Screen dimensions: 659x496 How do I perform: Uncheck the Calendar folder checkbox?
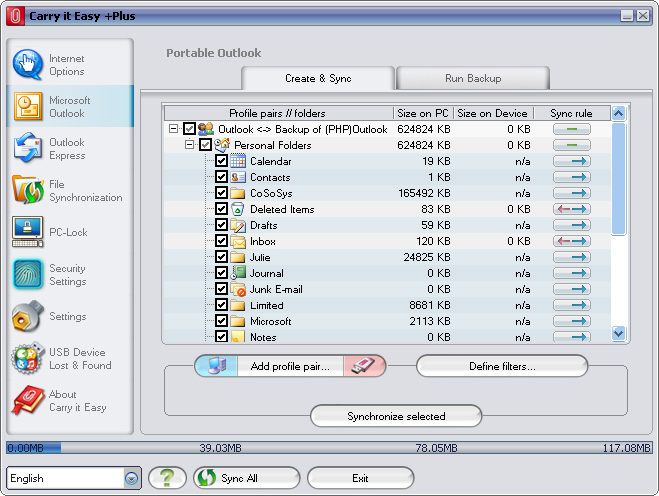pyautogui.click(x=222, y=161)
